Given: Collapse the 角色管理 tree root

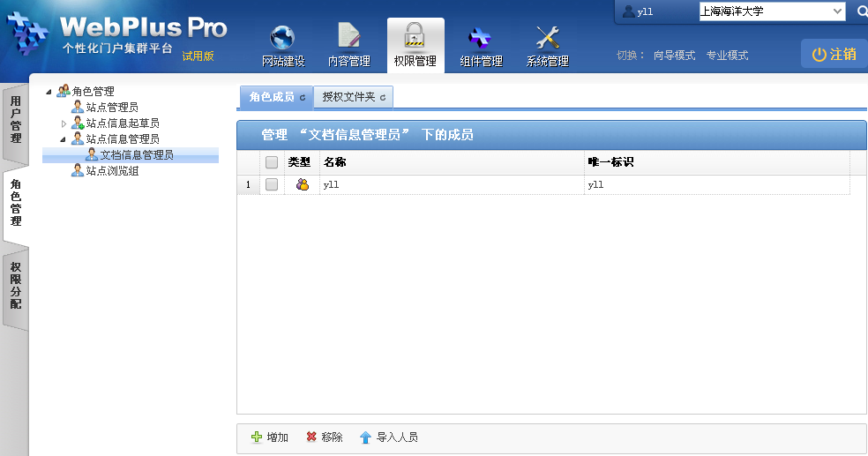Looking at the screenshot, I should click(49, 92).
